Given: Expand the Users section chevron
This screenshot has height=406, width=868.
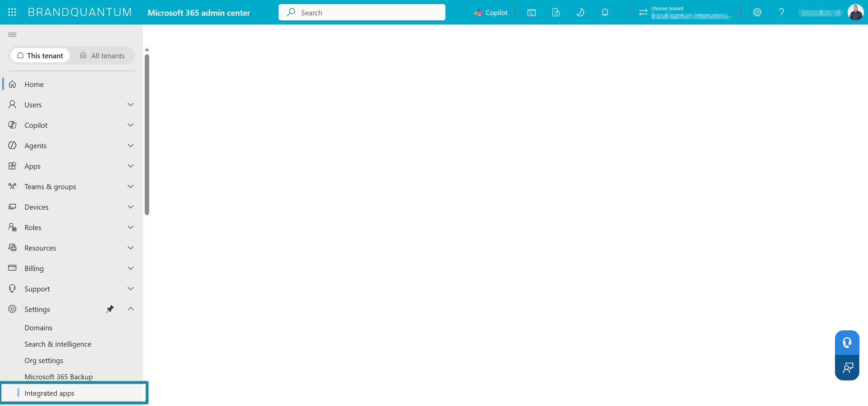Looking at the screenshot, I should 130,104.
